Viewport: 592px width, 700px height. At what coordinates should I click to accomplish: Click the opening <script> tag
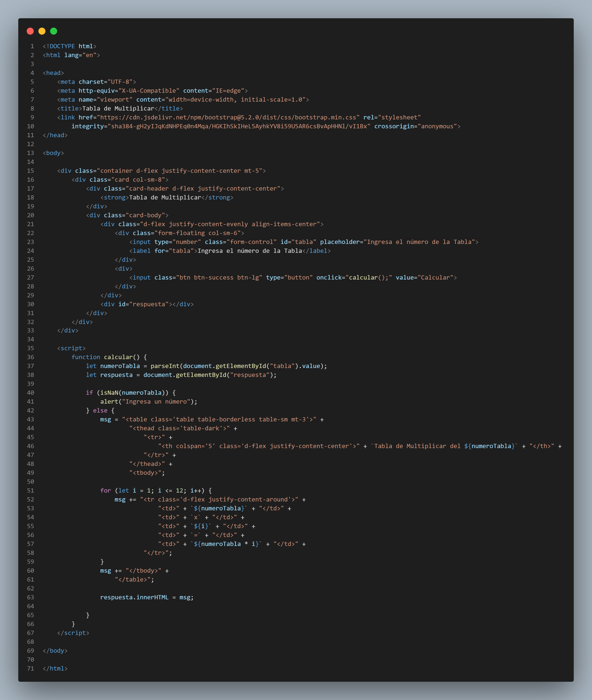[71, 348]
